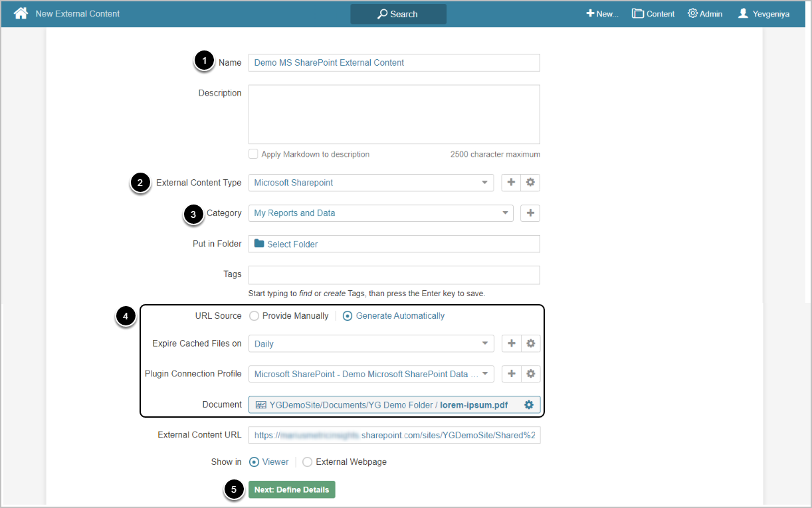Open the Admin menu
This screenshot has height=508, width=812.
click(705, 13)
